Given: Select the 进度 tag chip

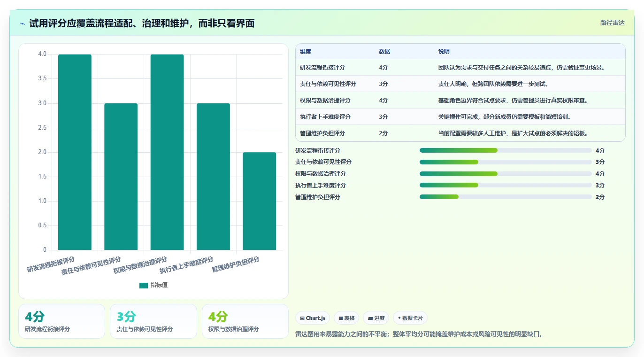Looking at the screenshot, I should (x=376, y=318).
